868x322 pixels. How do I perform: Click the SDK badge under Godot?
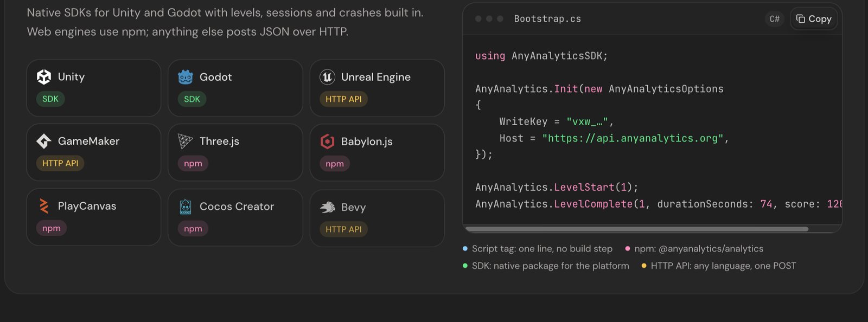click(192, 99)
